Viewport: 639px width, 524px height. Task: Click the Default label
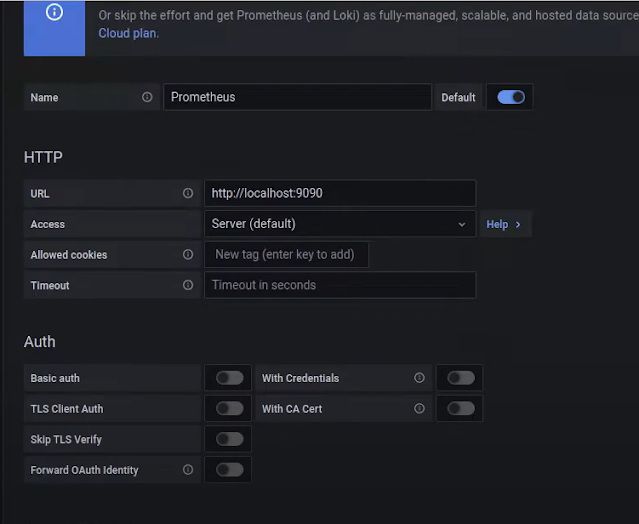point(458,97)
